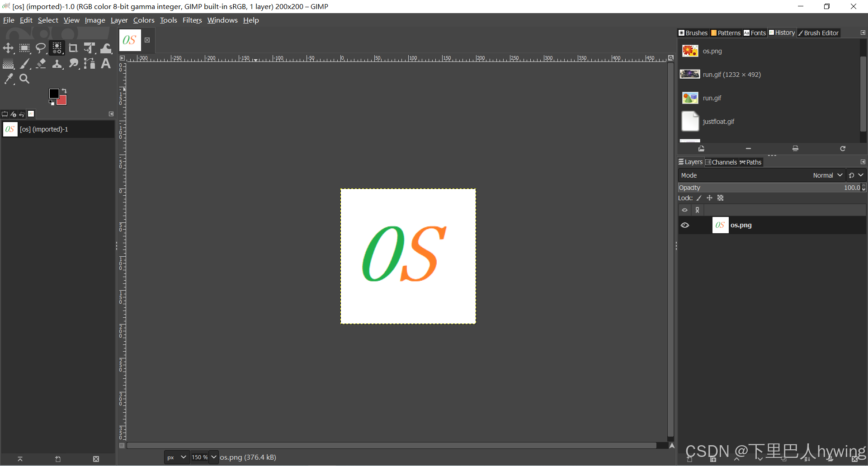Open ruler corner image menu button
Screen dimensions: 868x466
click(x=122, y=58)
